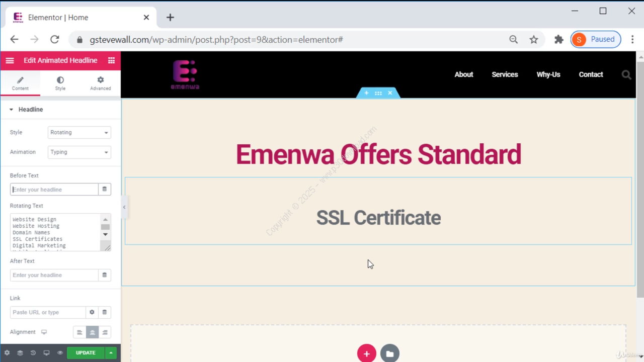This screenshot has width=644, height=362.
Task: Click the Rotating Text scrollbar up arrow
Action: click(x=105, y=219)
